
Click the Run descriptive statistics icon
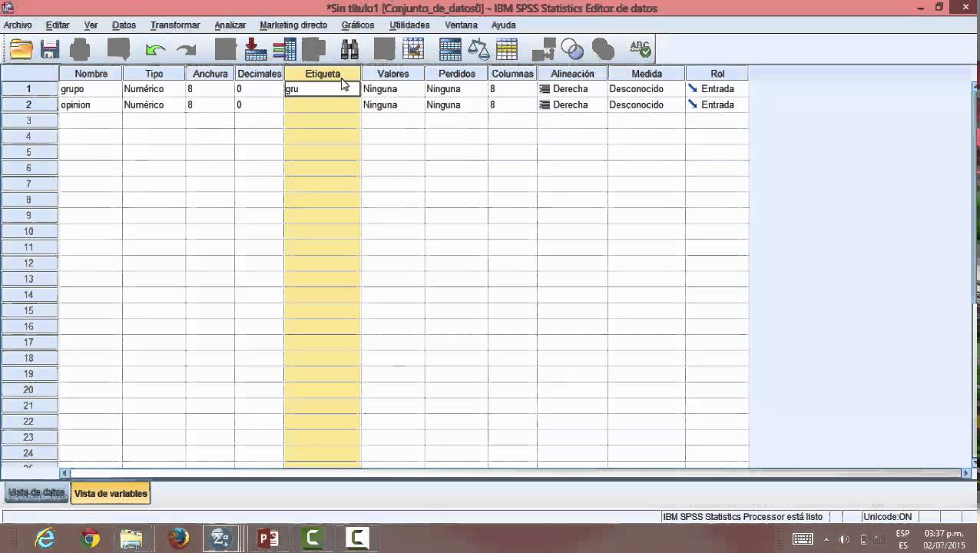tap(314, 49)
